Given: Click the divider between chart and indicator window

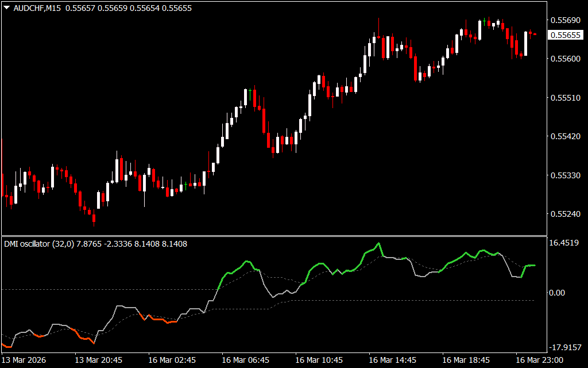Looking at the screenshot, I should 276,236.
